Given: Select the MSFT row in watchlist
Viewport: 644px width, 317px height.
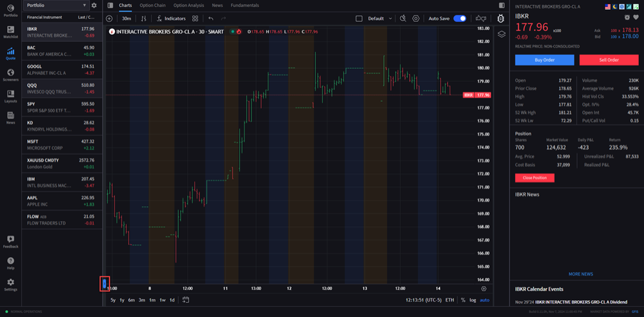Looking at the screenshot, I should click(62, 145).
